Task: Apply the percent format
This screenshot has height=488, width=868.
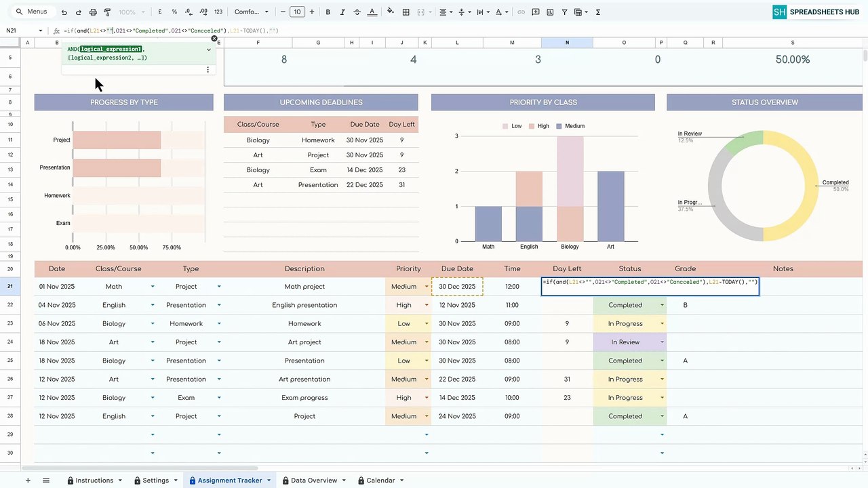Action: pos(174,12)
